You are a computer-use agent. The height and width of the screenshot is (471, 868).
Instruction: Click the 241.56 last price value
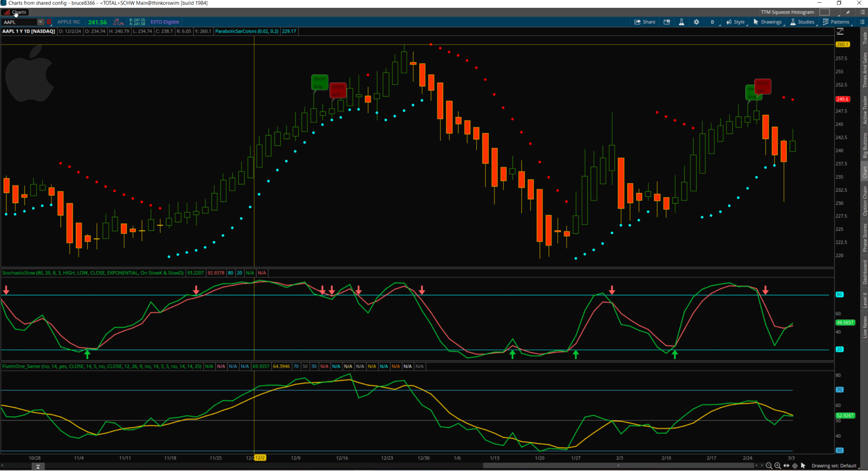click(x=97, y=22)
